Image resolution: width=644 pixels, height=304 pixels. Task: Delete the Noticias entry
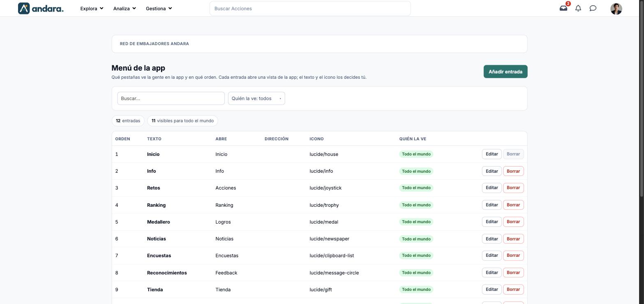pyautogui.click(x=513, y=239)
